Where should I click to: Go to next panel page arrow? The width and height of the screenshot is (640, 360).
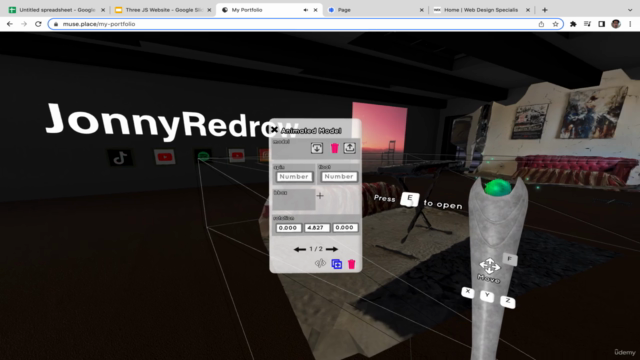(x=332, y=249)
